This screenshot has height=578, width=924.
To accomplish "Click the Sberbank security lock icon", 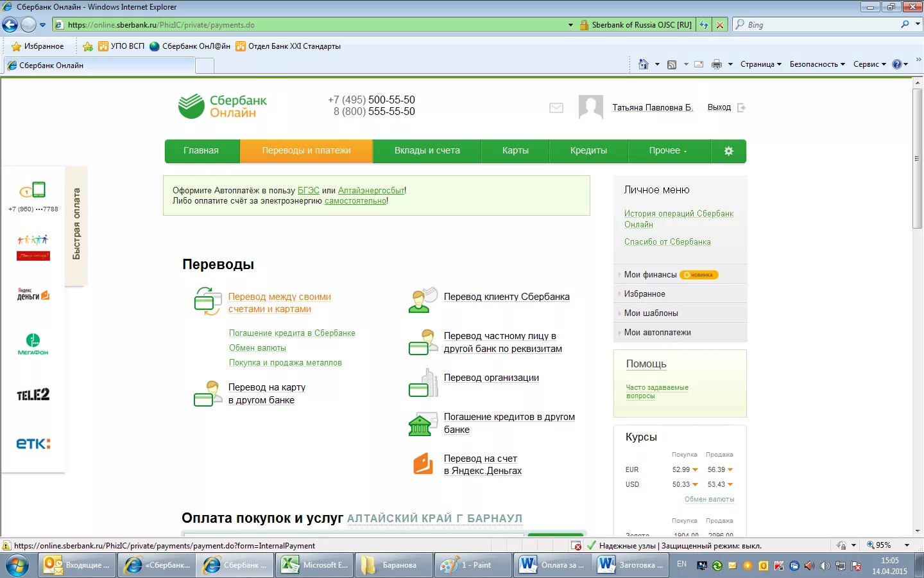I will point(584,25).
